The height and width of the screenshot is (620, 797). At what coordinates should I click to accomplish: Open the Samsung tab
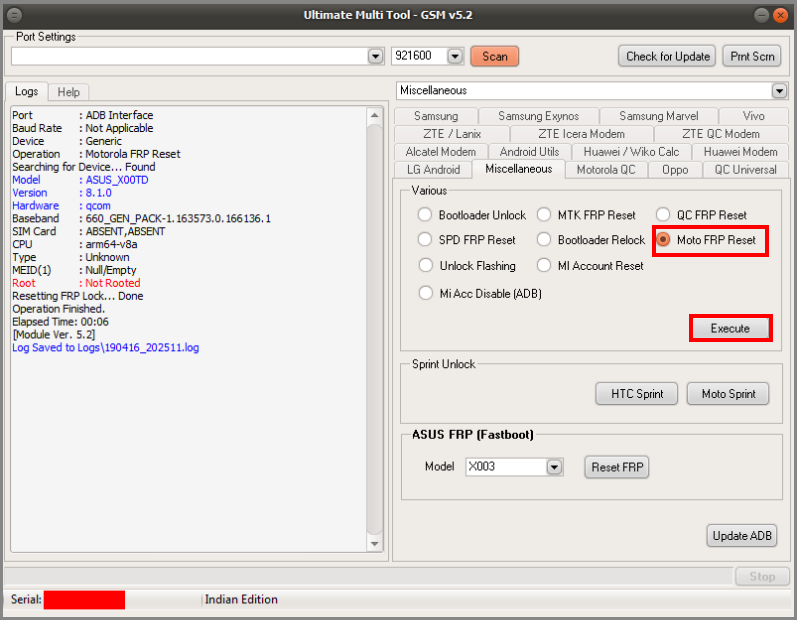[x=436, y=116]
